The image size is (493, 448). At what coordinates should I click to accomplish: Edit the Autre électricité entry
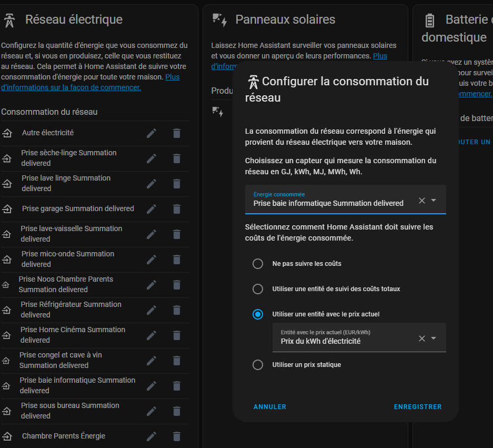pos(152,133)
